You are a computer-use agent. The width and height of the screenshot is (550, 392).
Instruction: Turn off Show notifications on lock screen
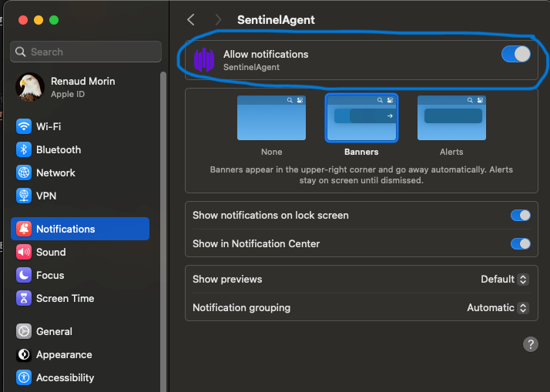pyautogui.click(x=521, y=216)
